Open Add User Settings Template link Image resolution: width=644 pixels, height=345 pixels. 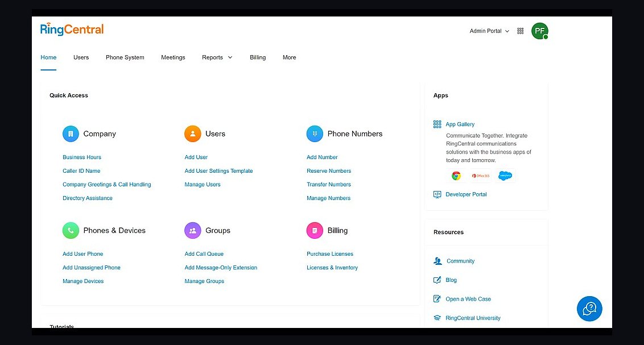[x=218, y=171]
